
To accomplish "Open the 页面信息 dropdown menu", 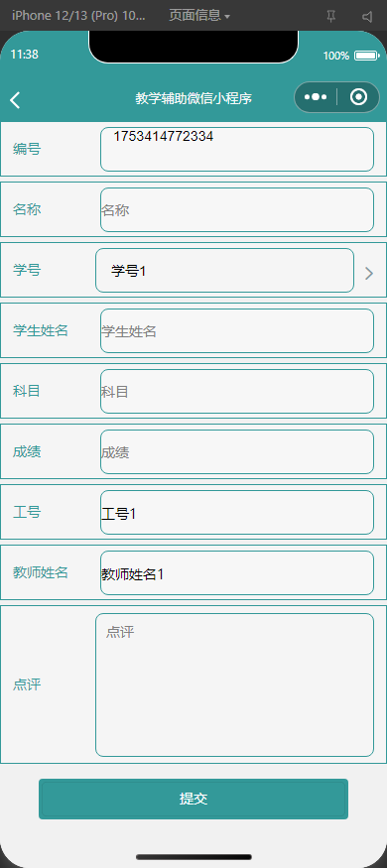I will click(199, 16).
